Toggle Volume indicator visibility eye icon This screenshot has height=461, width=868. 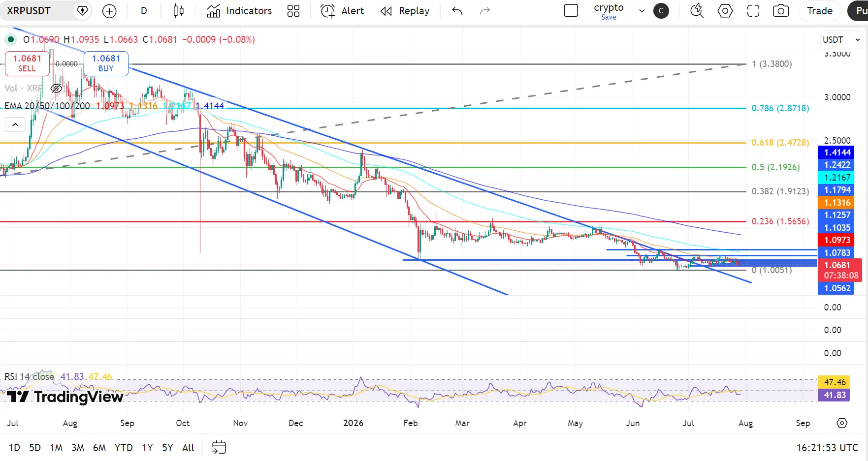coord(56,89)
